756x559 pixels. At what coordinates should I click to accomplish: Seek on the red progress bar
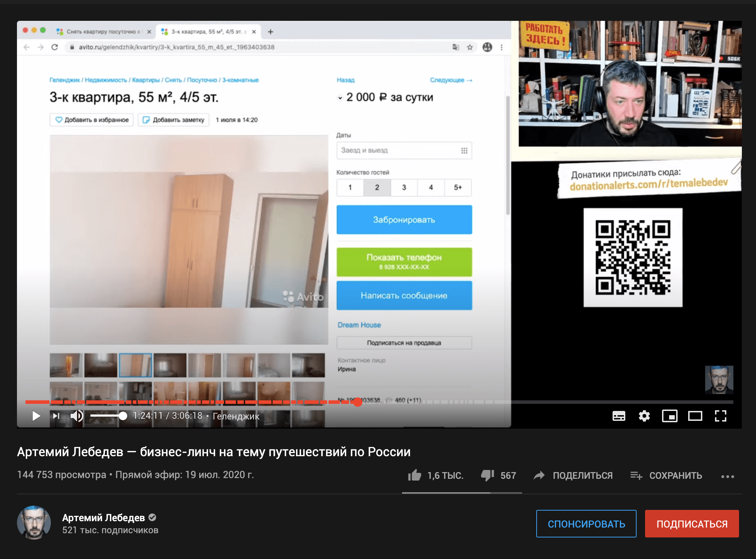379,402
